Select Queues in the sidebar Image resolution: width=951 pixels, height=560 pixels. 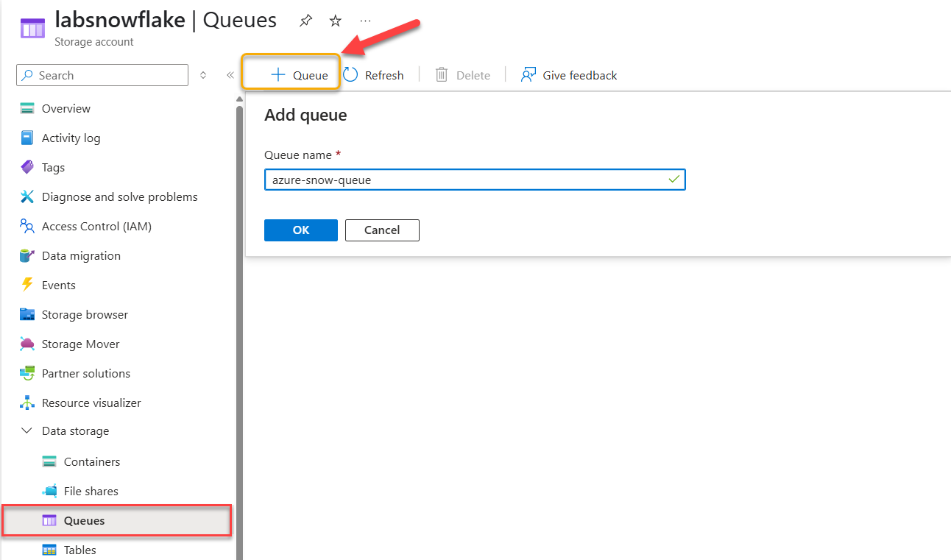click(117, 521)
